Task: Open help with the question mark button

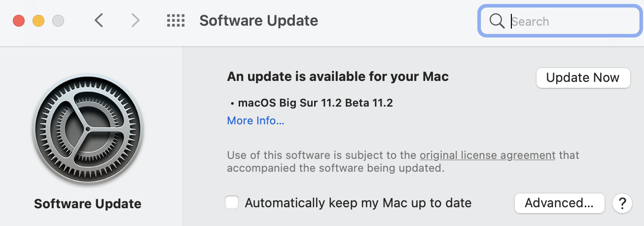Action: 622,203
